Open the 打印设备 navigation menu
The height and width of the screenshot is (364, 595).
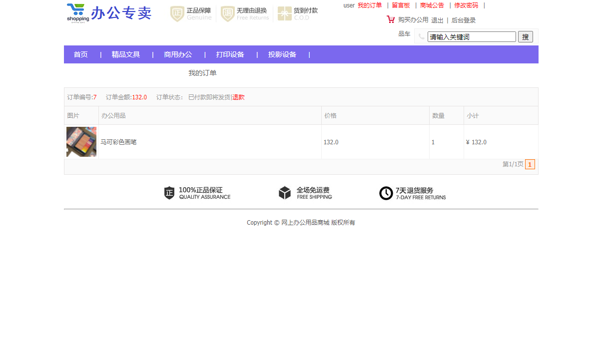[x=230, y=54]
